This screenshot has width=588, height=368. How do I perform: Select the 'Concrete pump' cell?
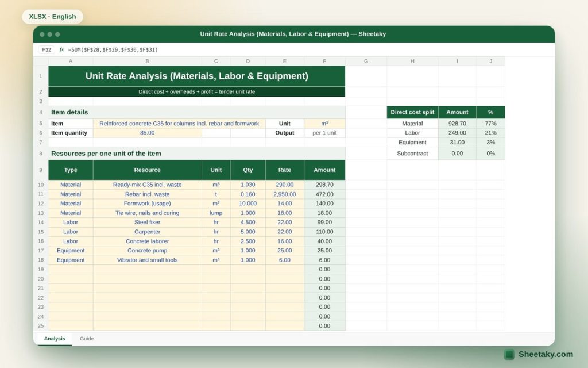[147, 251]
